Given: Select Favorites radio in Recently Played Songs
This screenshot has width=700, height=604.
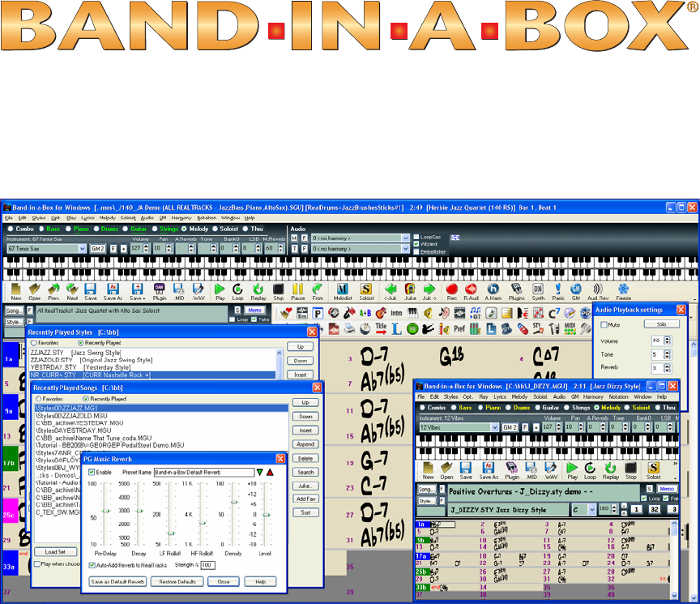Looking at the screenshot, I should [39, 399].
